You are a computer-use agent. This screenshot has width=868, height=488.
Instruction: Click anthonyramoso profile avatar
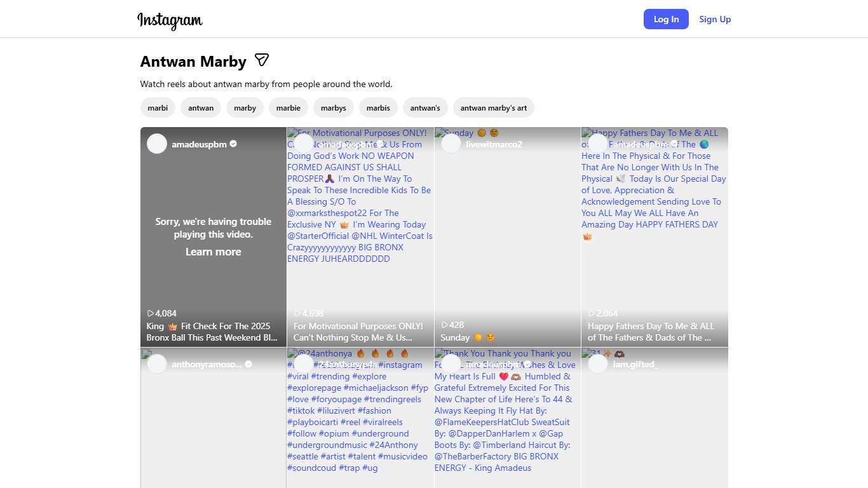point(157,364)
